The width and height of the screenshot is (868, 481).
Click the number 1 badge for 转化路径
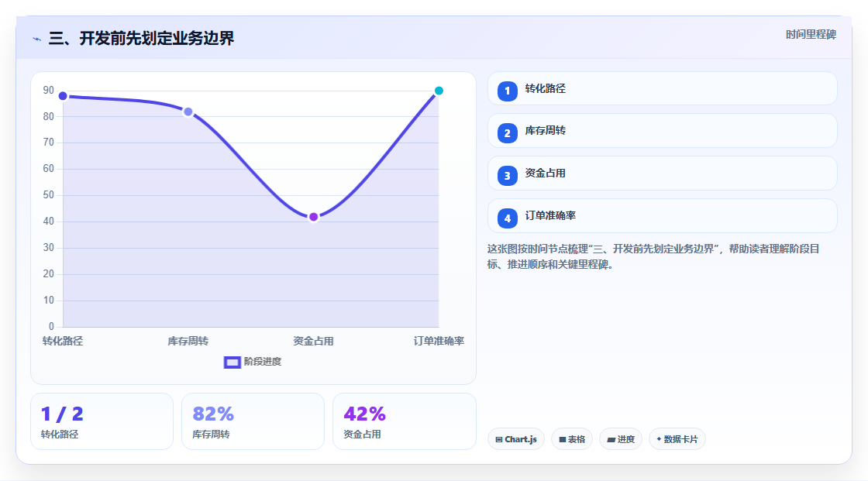pos(507,91)
